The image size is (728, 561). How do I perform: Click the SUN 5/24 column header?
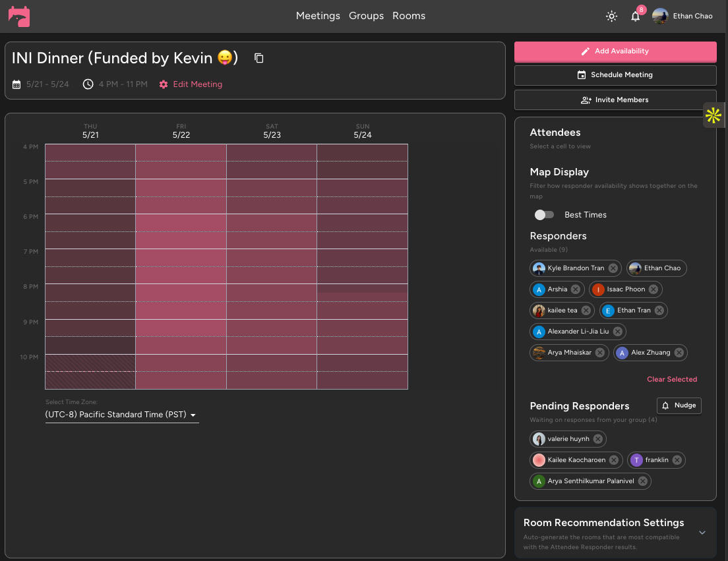(x=363, y=131)
